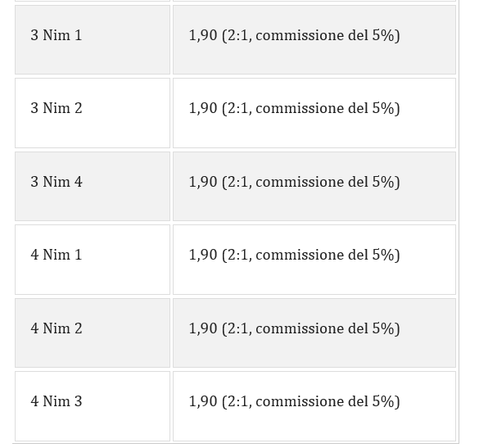This screenshot has width=479, height=448.
Task: Click the '1,90' odds in 3 Nim 4 row
Action: [203, 182]
